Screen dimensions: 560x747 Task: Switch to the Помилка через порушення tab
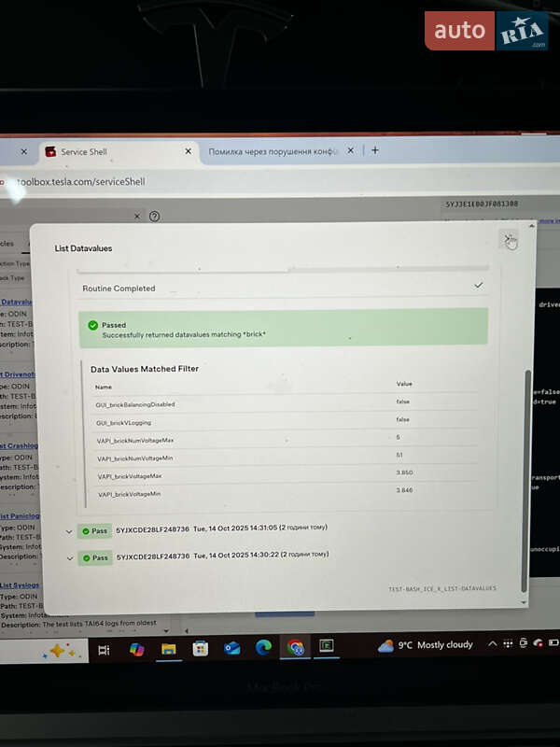point(273,150)
